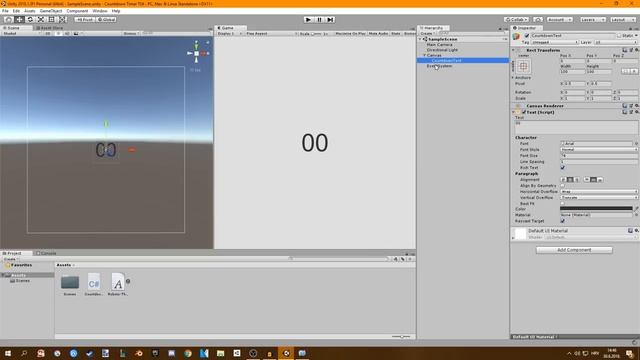Toggle CountdownText active checkbox
The height and width of the screenshot is (360, 640).
click(x=527, y=36)
